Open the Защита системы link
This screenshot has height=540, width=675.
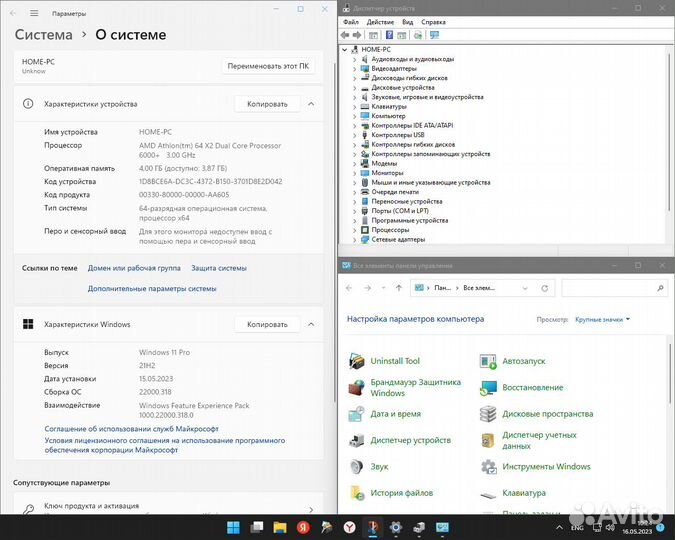[x=219, y=268]
